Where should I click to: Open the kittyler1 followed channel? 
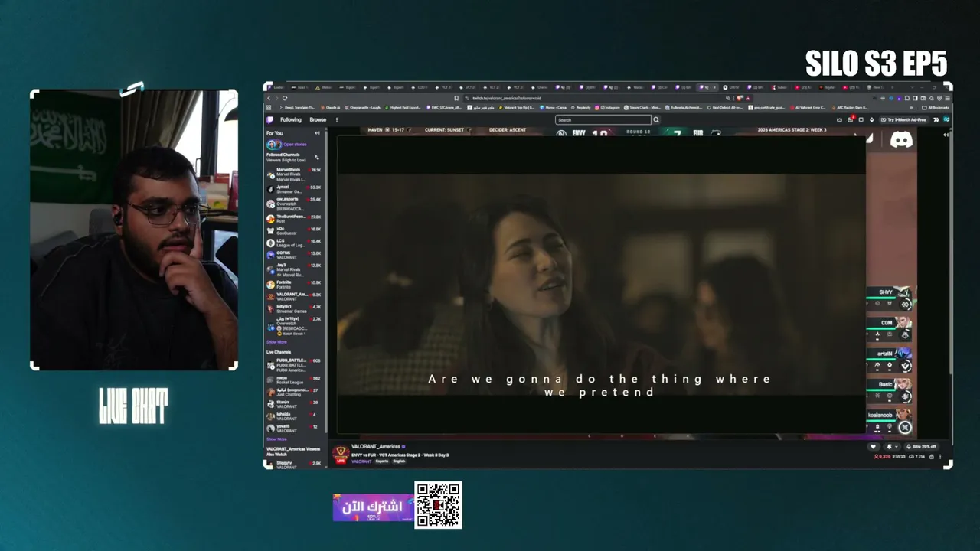(294, 308)
